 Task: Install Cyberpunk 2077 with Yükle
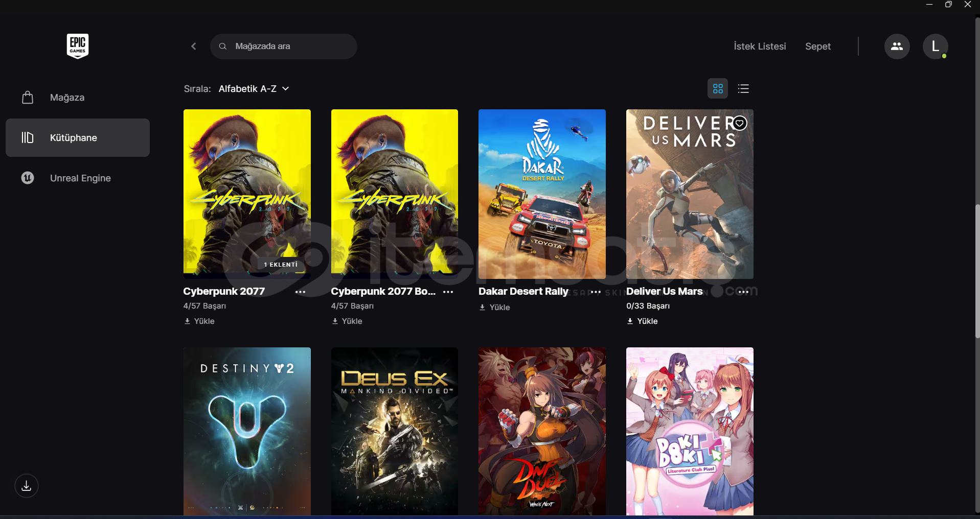tap(199, 321)
